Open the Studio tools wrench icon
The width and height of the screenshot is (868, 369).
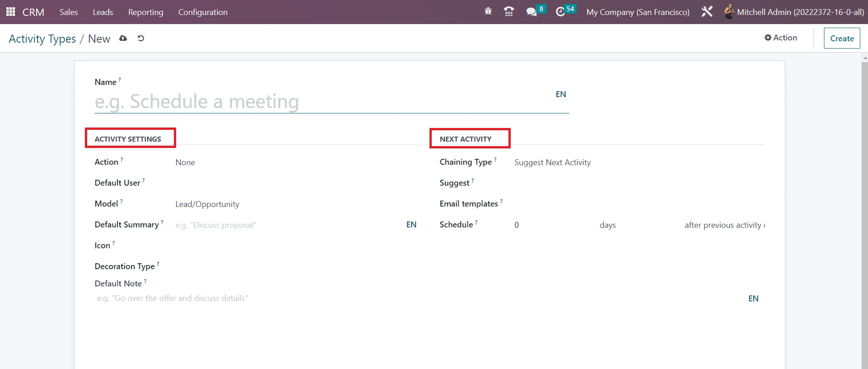(706, 12)
